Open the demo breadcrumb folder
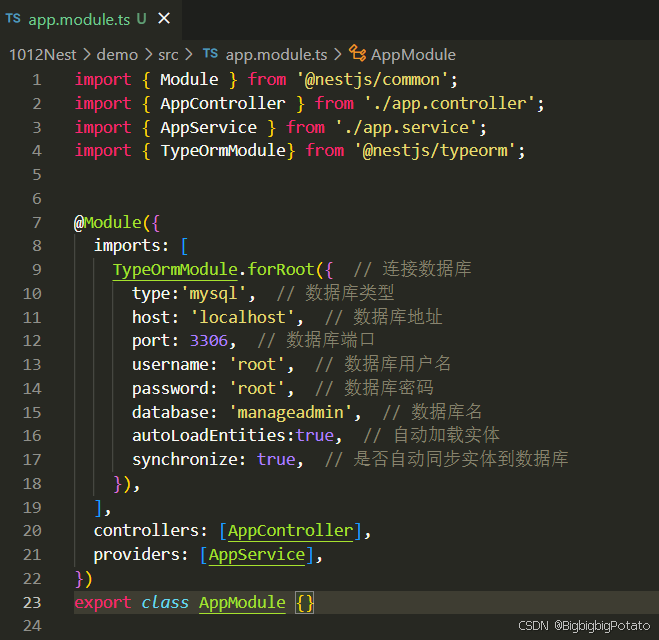 pyautogui.click(x=117, y=55)
